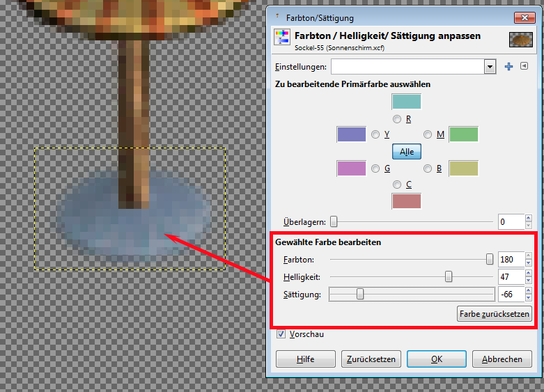The height and width of the screenshot is (392, 544).
Task: Decrease Farbton value with down arrow
Action: pos(528,263)
